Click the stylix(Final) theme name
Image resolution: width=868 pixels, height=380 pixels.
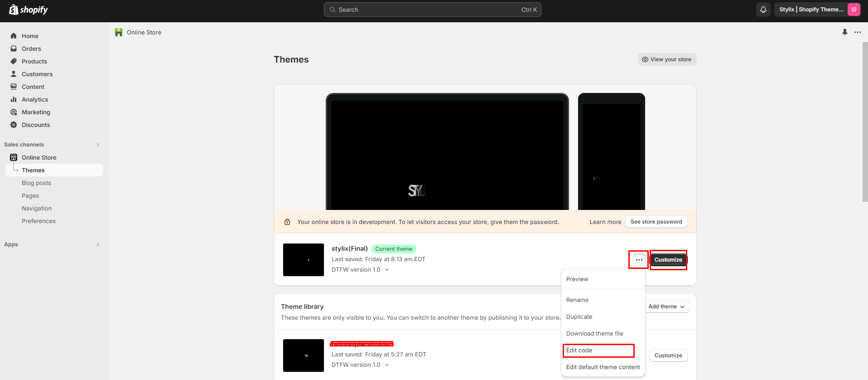point(350,248)
